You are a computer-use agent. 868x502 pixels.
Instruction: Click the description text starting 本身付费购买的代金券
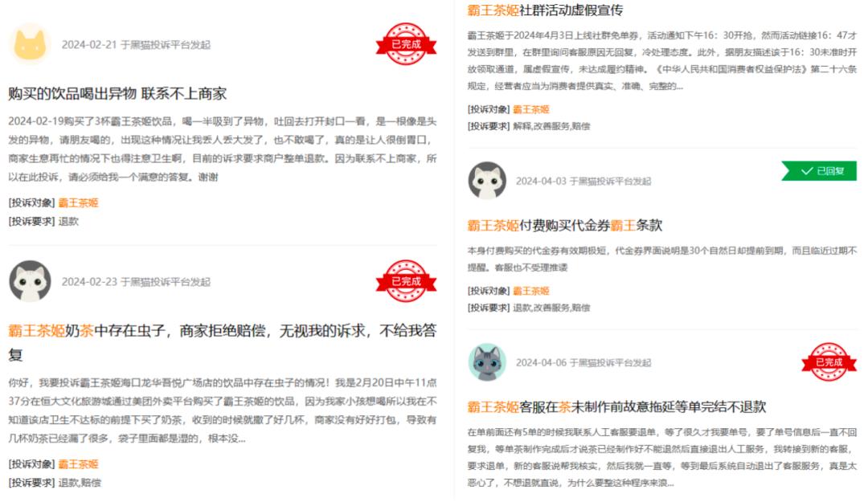(x=662, y=259)
